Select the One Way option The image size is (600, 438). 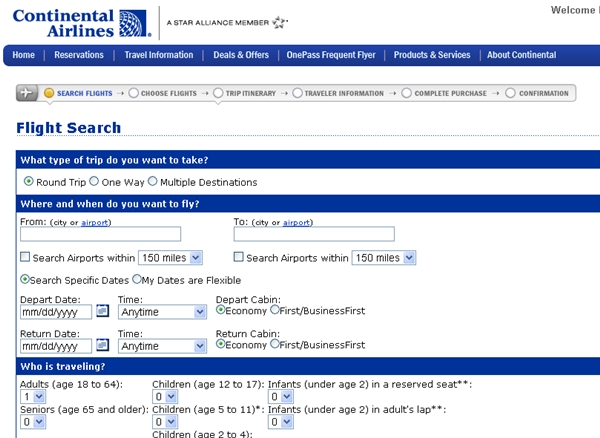point(94,181)
